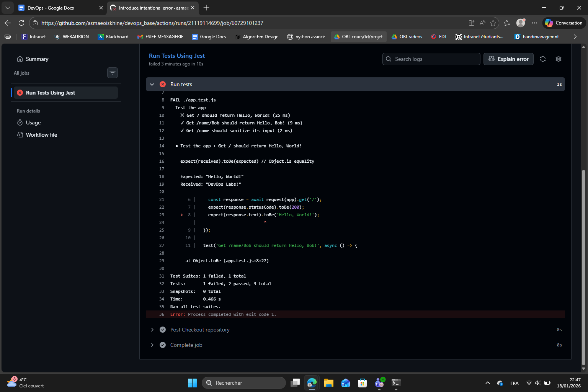The height and width of the screenshot is (392, 588).
Task: Open Usage details for this run
Action: [x=33, y=122]
